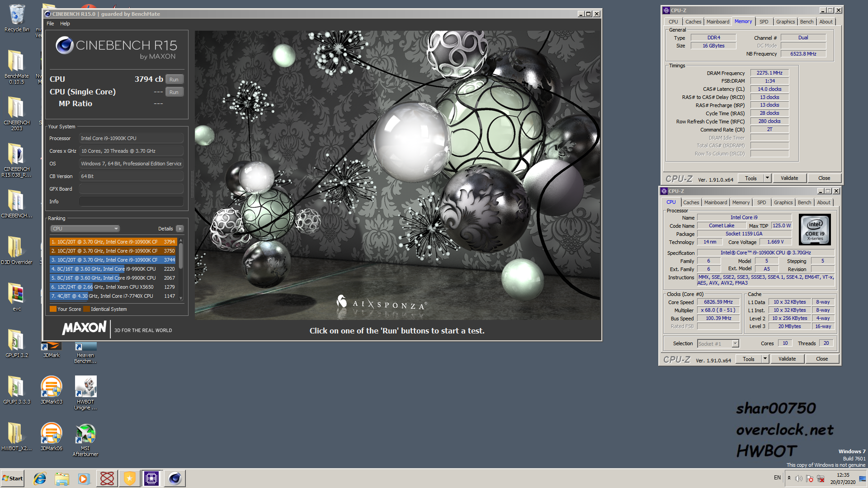Launch the Heaven Benchmark desktop shortcut
This screenshot has height=488, width=868.
[85, 353]
